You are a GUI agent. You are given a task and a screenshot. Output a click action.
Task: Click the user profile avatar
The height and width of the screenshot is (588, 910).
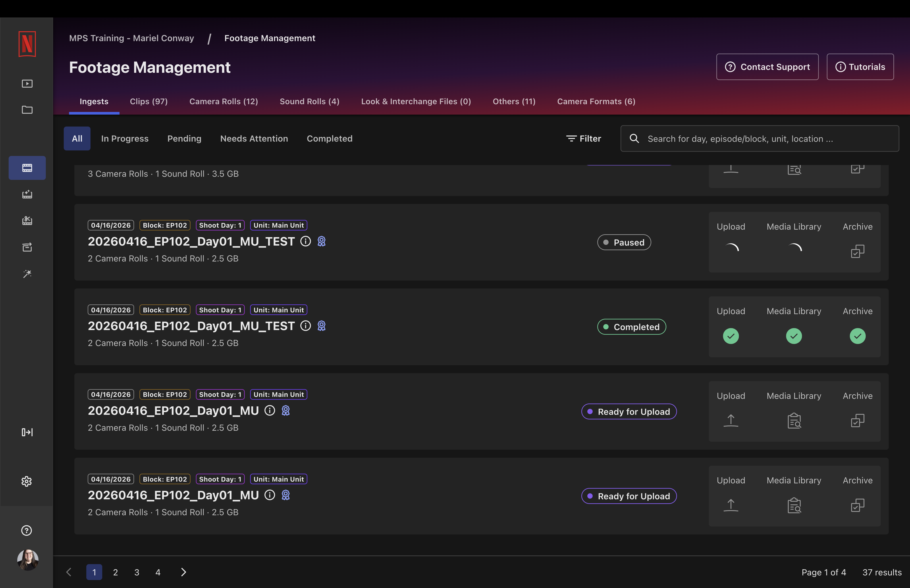click(27, 560)
